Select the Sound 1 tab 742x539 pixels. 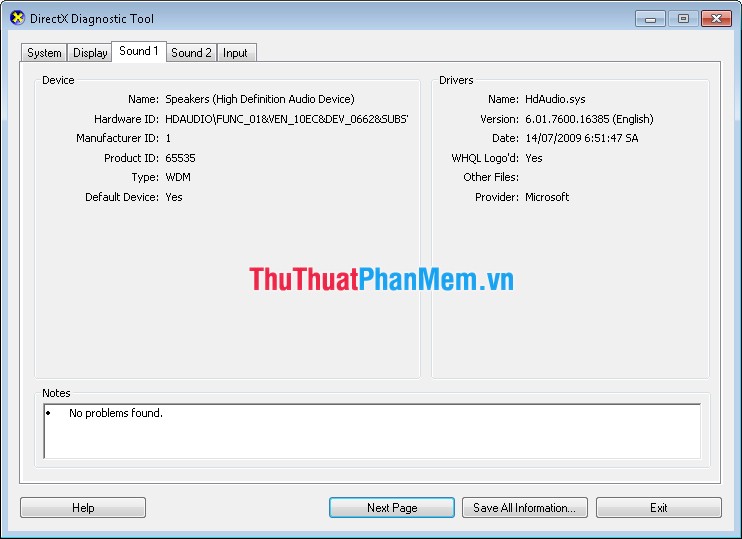coord(139,51)
